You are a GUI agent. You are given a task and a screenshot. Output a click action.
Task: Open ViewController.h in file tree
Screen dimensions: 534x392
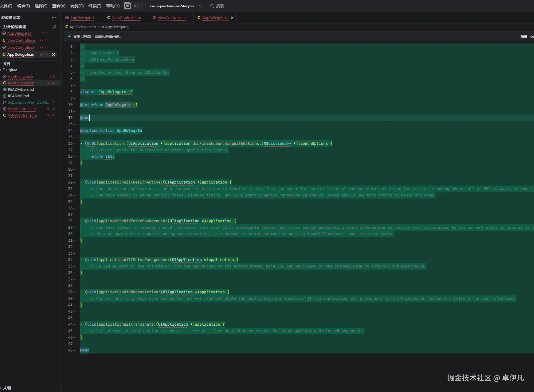pos(22,109)
